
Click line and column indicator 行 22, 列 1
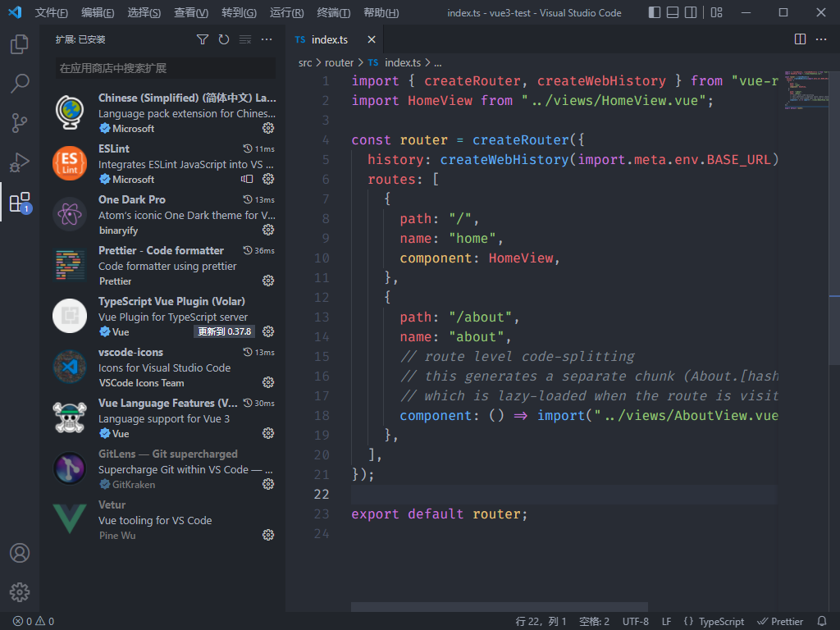[541, 622]
